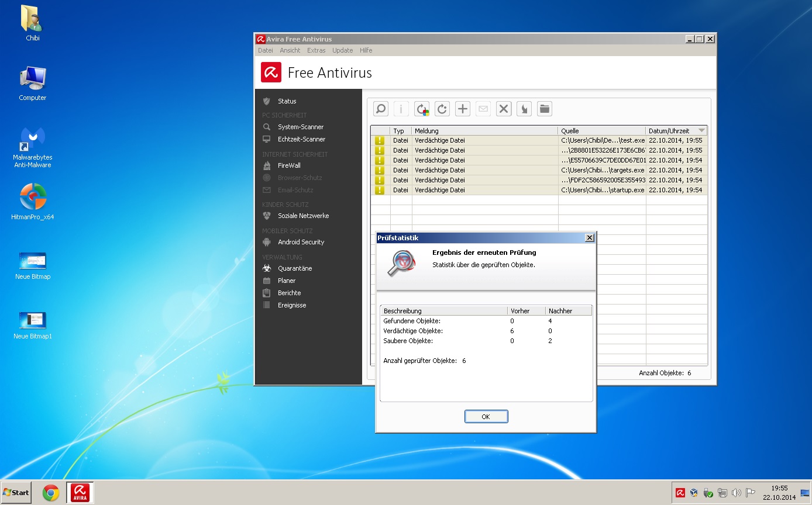Click the Vorher column header in the dialog

tap(526, 311)
